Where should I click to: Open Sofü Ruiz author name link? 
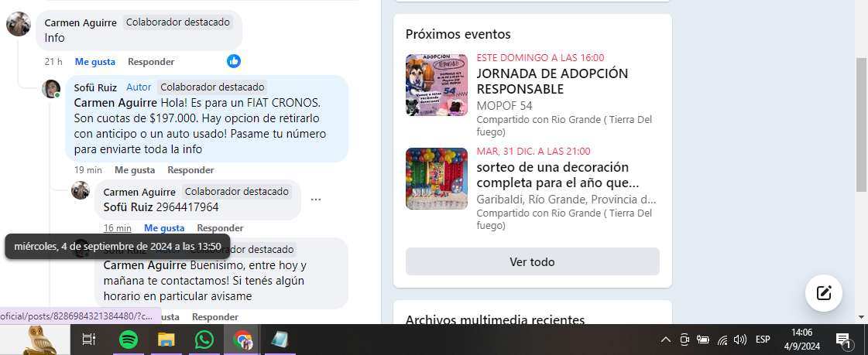(x=97, y=87)
